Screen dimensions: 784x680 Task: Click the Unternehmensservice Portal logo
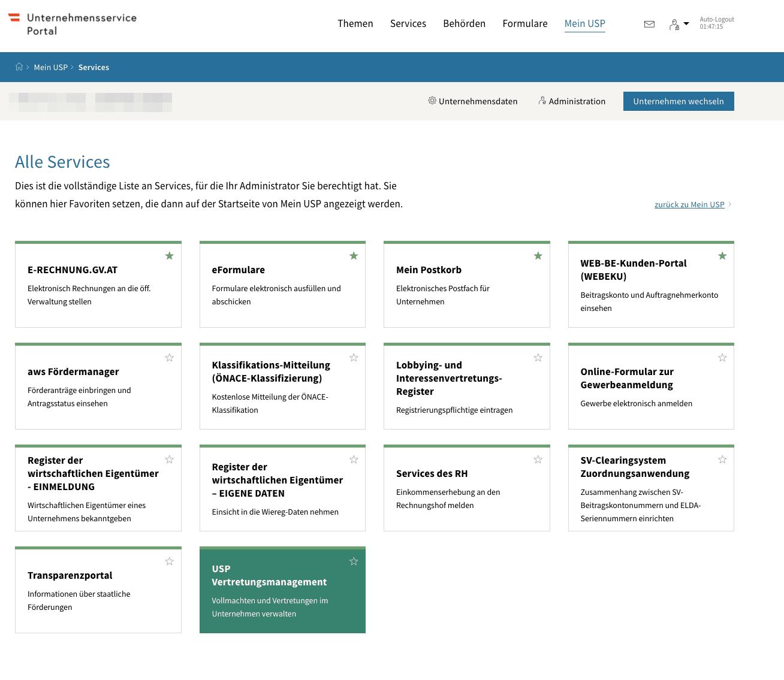click(x=73, y=25)
